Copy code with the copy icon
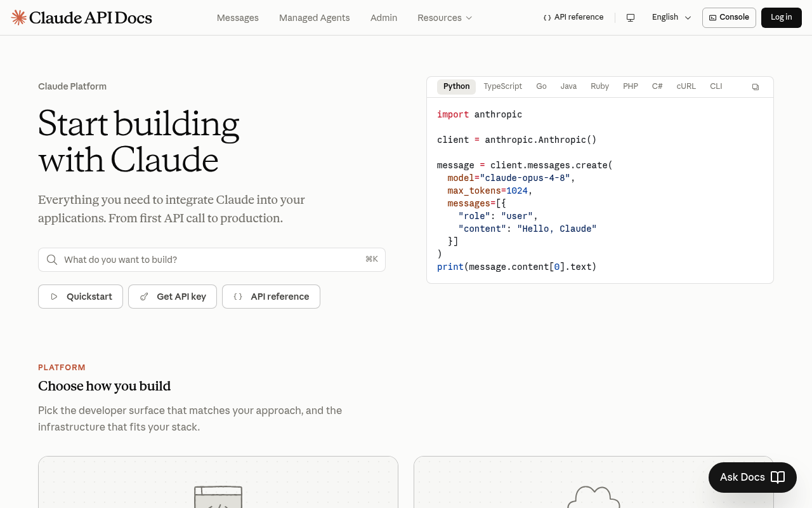 point(756,87)
